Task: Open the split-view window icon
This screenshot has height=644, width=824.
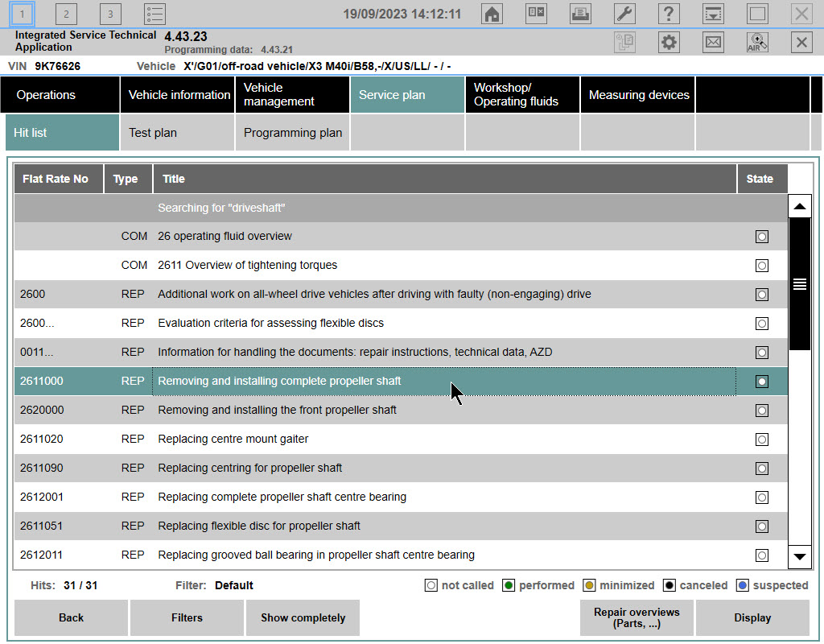Action: pyautogui.click(x=536, y=14)
